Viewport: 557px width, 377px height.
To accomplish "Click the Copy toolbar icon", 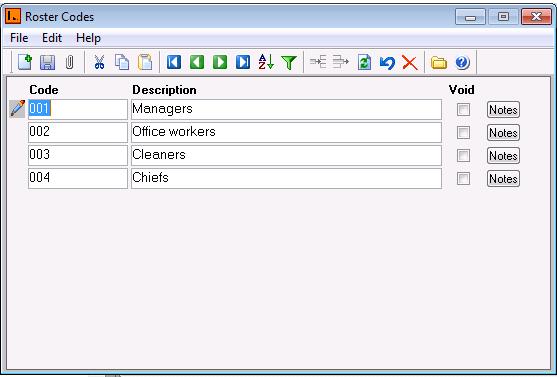I will pyautogui.click(x=122, y=62).
